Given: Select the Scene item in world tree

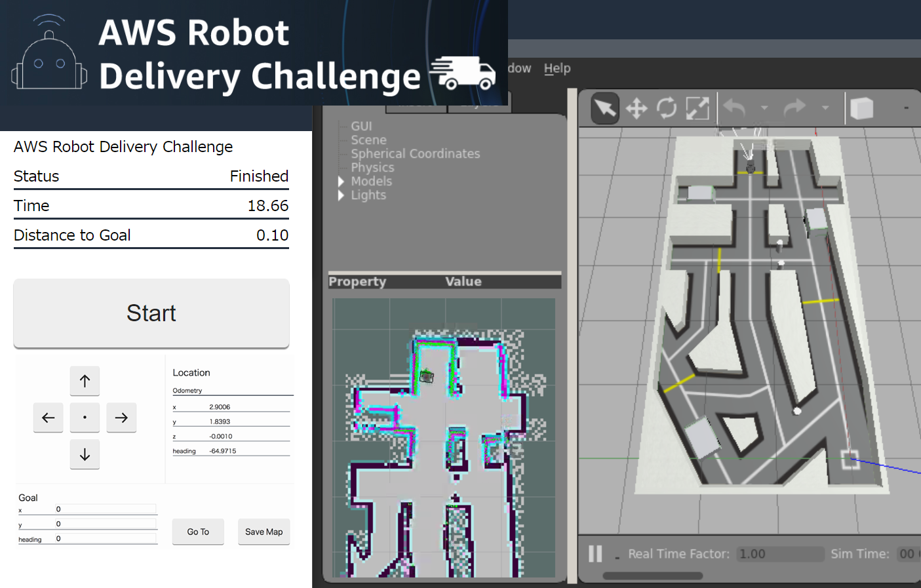Looking at the screenshot, I should 368,140.
